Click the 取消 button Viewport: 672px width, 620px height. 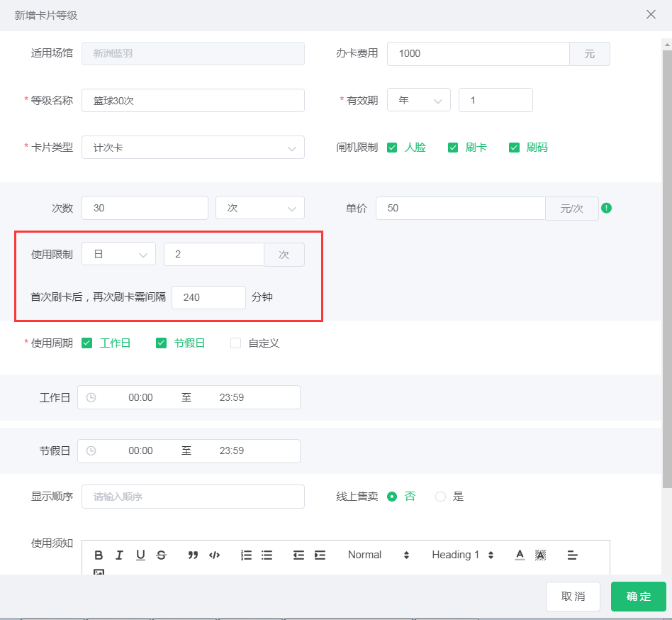573,597
